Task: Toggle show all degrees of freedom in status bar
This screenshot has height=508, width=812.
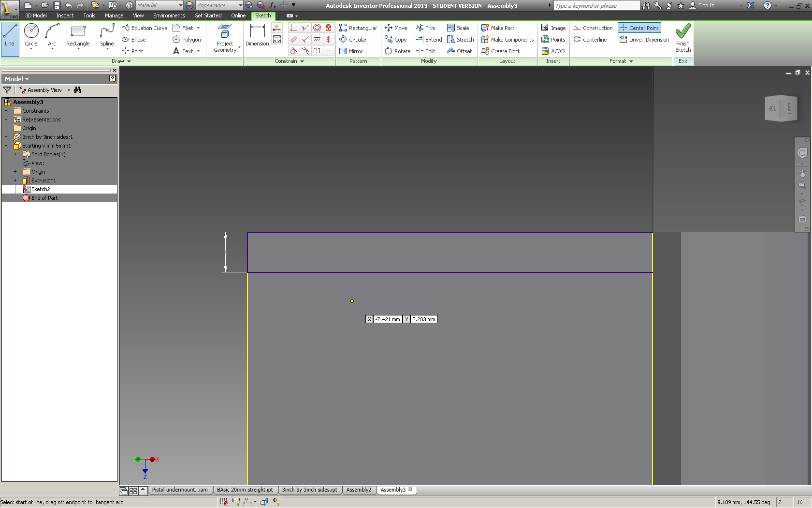Action: (x=276, y=502)
